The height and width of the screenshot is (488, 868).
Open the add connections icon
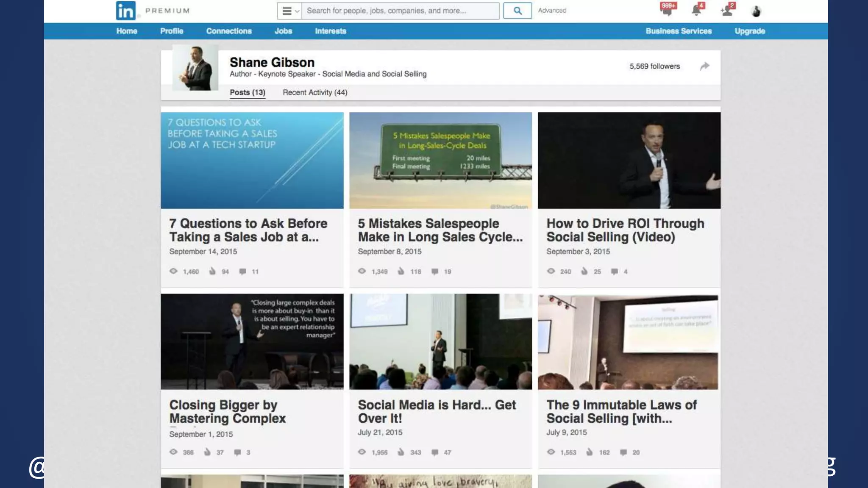point(727,10)
